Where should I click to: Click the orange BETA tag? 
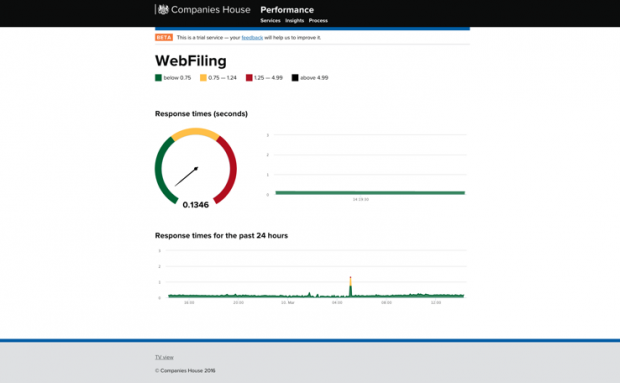pyautogui.click(x=164, y=38)
